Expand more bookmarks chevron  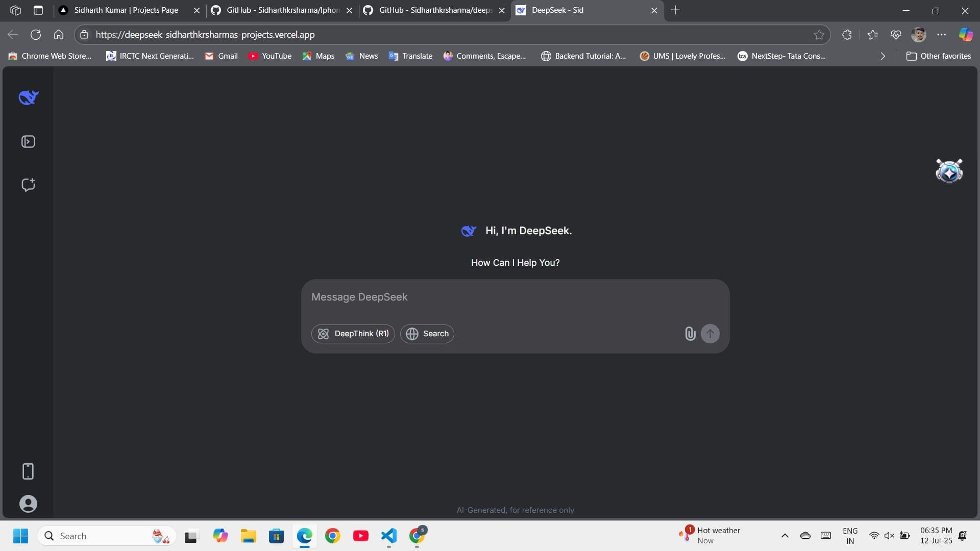pyautogui.click(x=883, y=56)
